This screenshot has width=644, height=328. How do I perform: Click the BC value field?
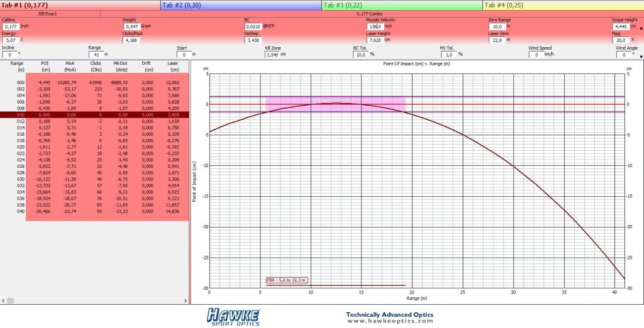pyautogui.click(x=253, y=26)
